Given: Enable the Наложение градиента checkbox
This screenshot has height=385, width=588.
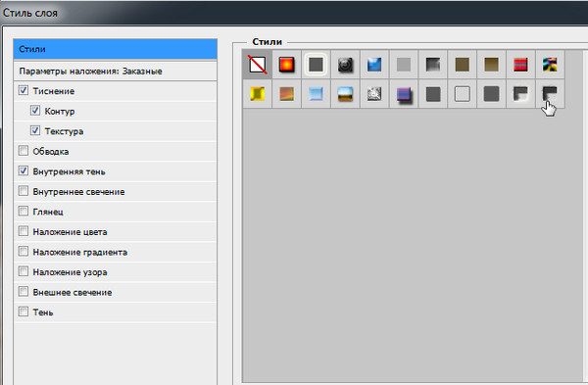Looking at the screenshot, I should pos(24,251).
